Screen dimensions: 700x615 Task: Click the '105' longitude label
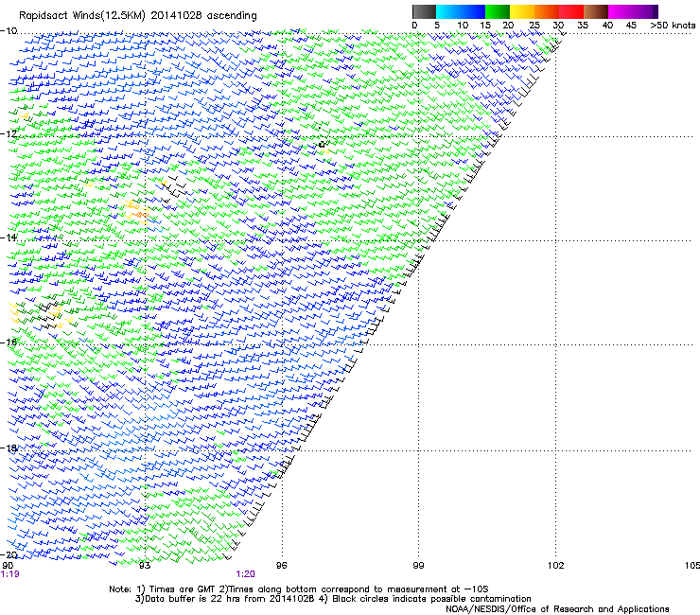692,566
